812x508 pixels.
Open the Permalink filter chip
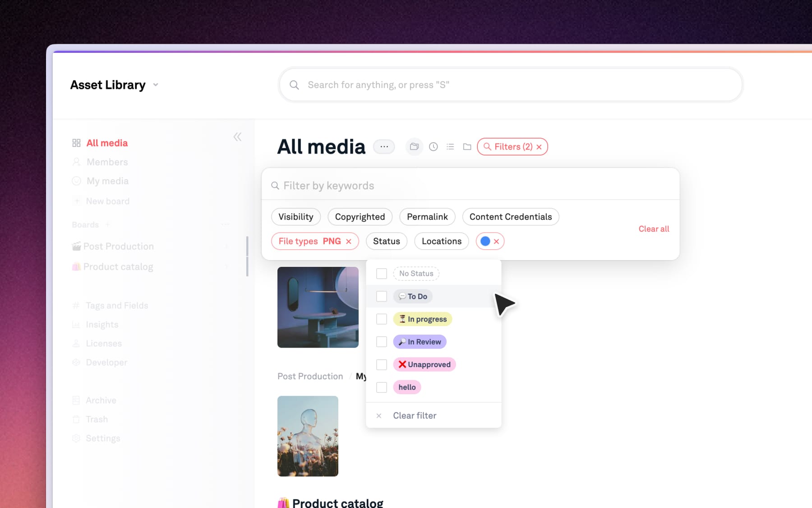pyautogui.click(x=427, y=217)
